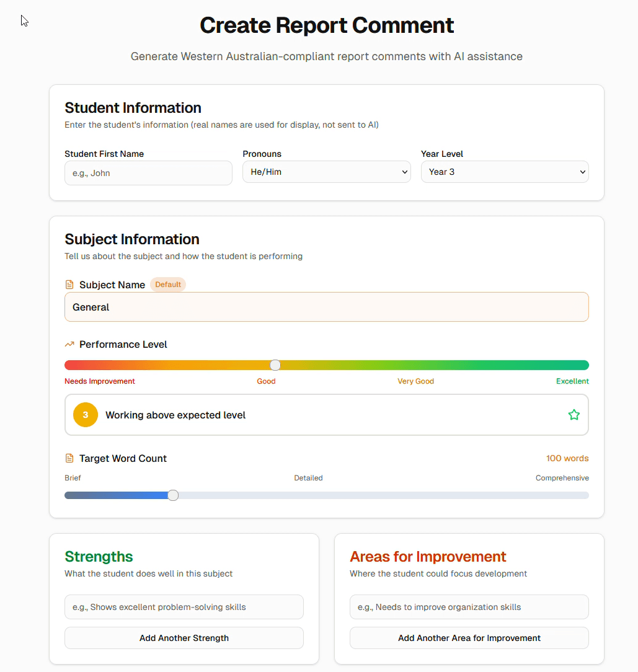Image resolution: width=638 pixels, height=672 pixels.
Task: Click the Subject Name field containing General
Action: [327, 306]
